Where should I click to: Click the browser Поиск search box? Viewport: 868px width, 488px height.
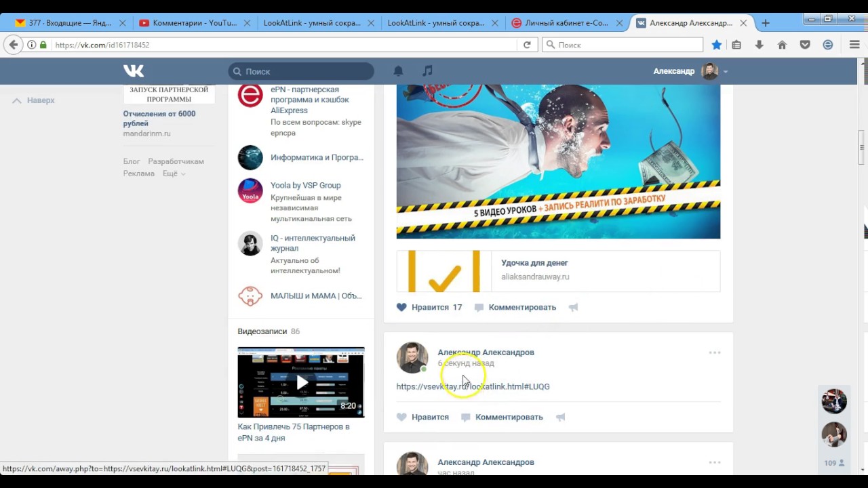(623, 45)
